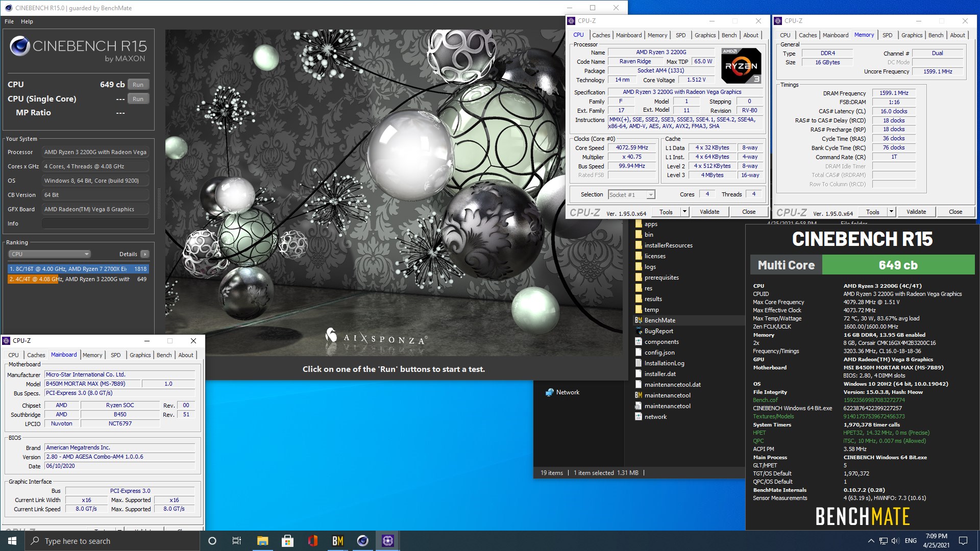Open the File menu in Cinebench
Screen dimensions: 980x551
coord(9,21)
